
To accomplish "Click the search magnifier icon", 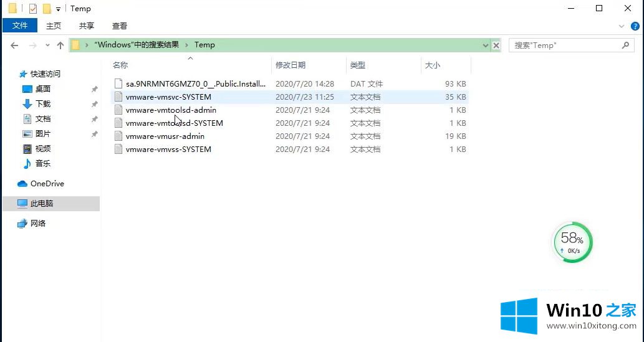I will coord(625,45).
